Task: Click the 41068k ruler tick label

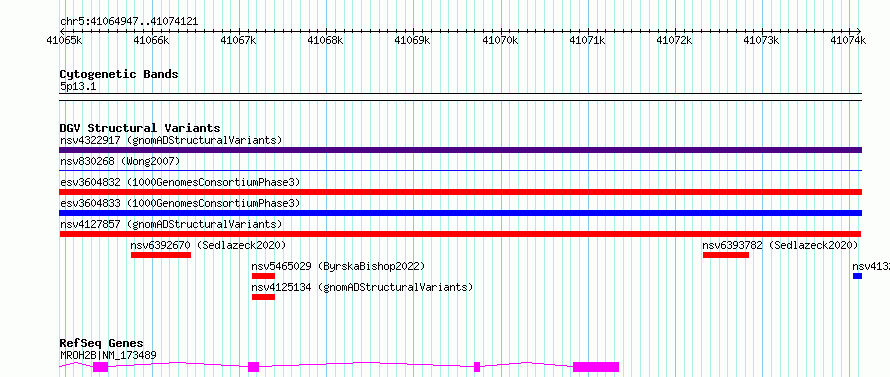Action: pyautogui.click(x=325, y=40)
